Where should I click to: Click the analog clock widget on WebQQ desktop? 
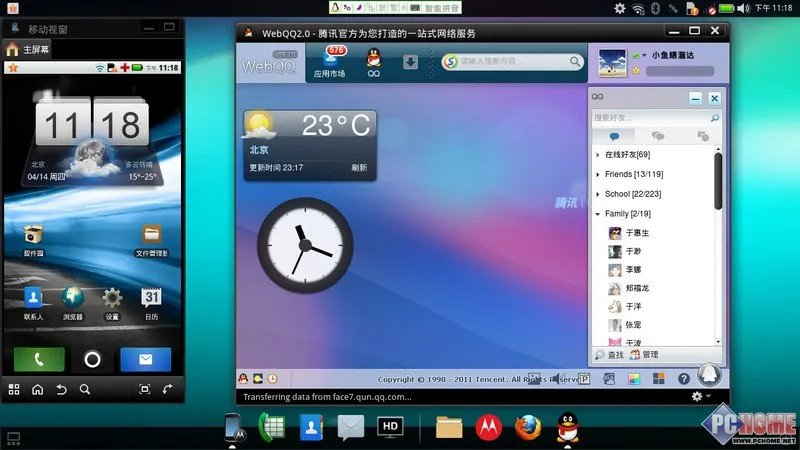(305, 245)
